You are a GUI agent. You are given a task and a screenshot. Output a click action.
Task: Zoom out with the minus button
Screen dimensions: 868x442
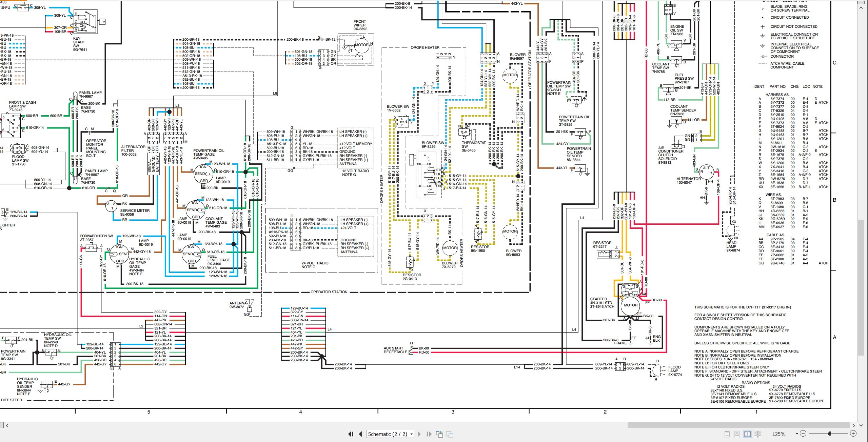(x=803, y=434)
